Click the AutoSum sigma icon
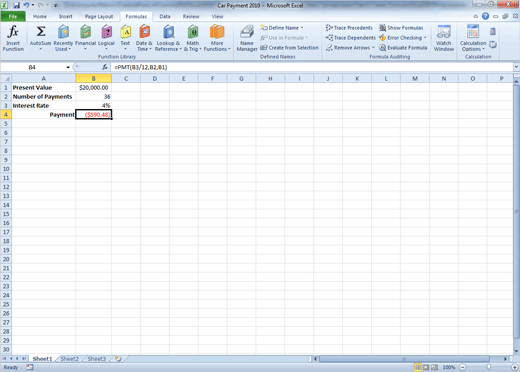 coord(41,32)
